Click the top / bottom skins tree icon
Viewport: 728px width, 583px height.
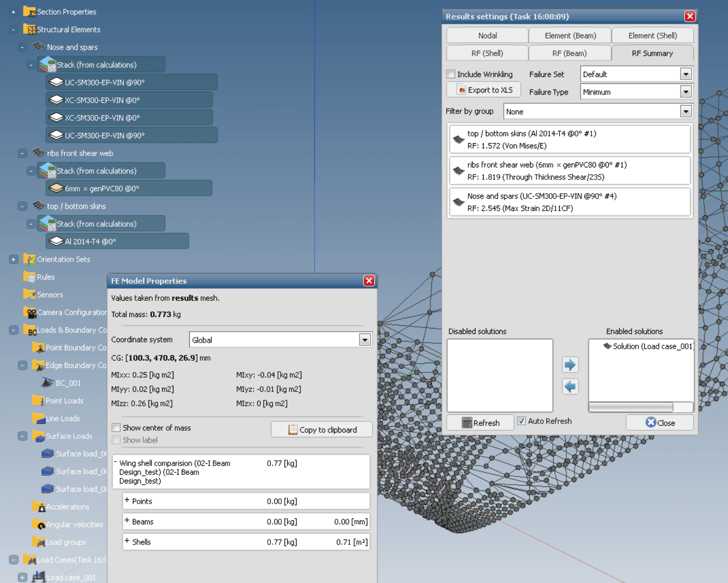coord(39,205)
